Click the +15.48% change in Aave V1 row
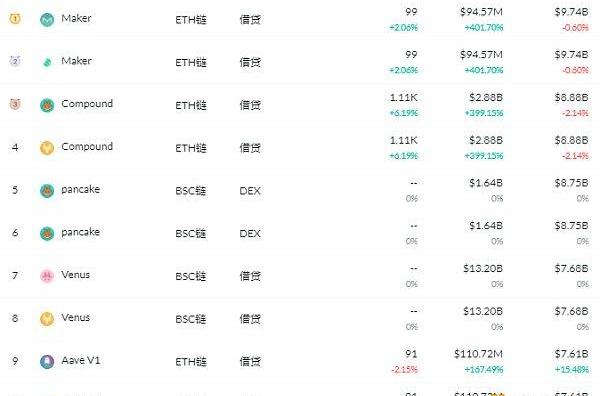The width and height of the screenshot is (600, 396). (572, 370)
